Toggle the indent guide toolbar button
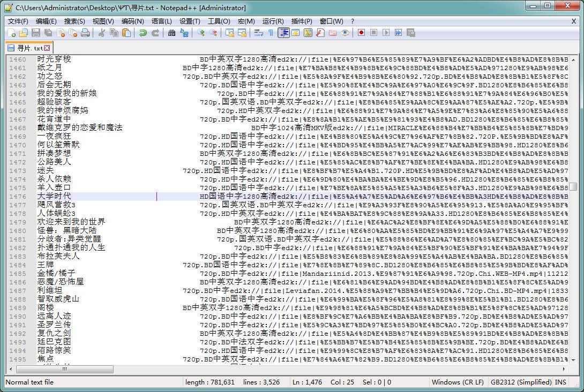The image size is (584, 392). pyautogui.click(x=283, y=33)
